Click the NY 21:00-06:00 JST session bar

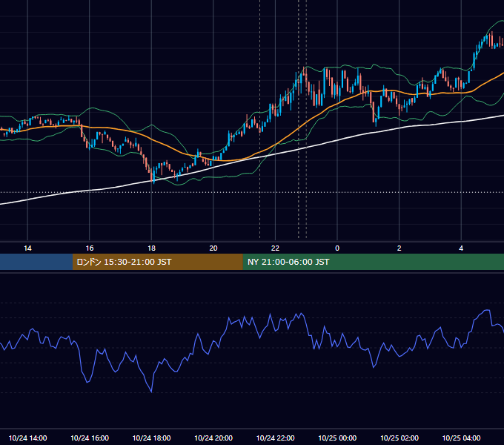pyautogui.click(x=373, y=262)
